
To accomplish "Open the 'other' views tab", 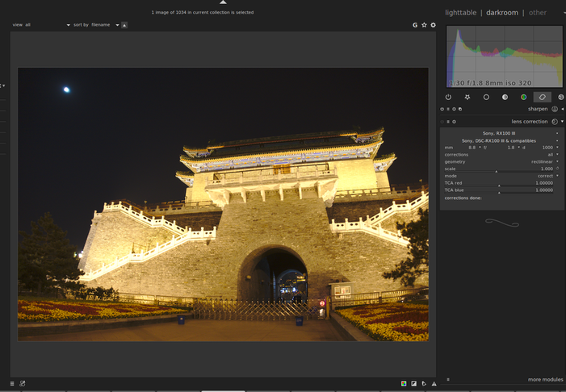I will [537, 13].
